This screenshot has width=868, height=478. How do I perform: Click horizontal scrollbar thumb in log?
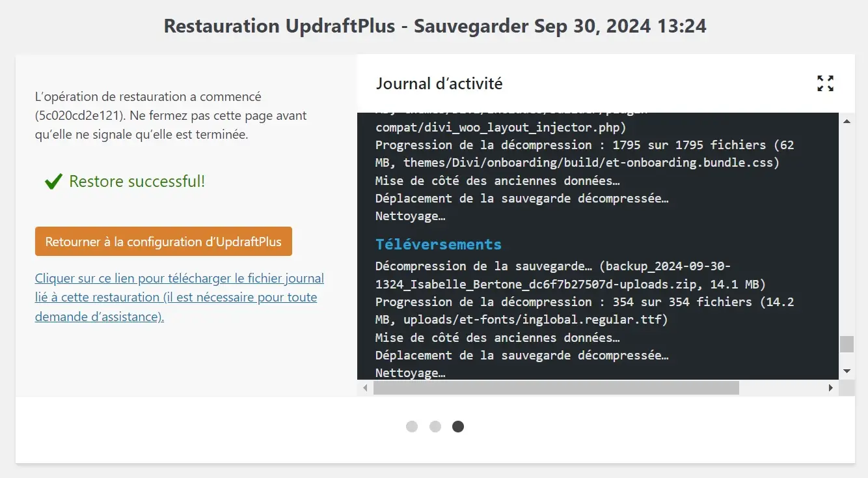[x=556, y=387]
